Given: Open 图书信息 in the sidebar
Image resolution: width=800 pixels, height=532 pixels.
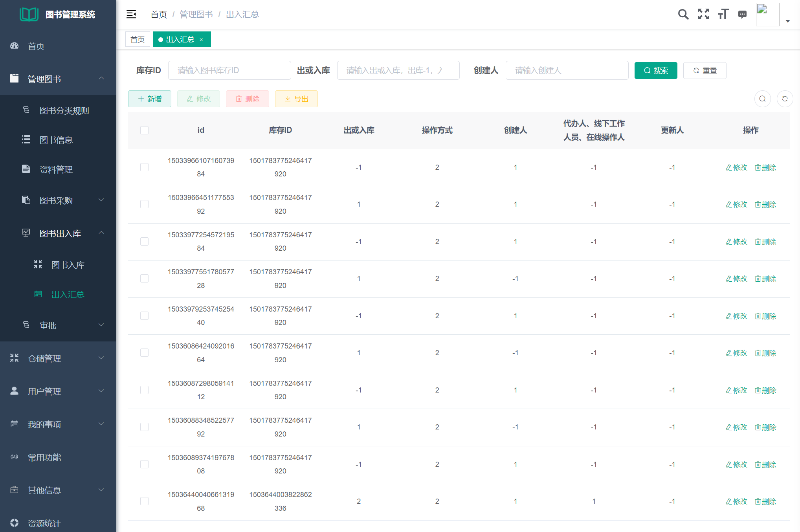Looking at the screenshot, I should 56,140.
